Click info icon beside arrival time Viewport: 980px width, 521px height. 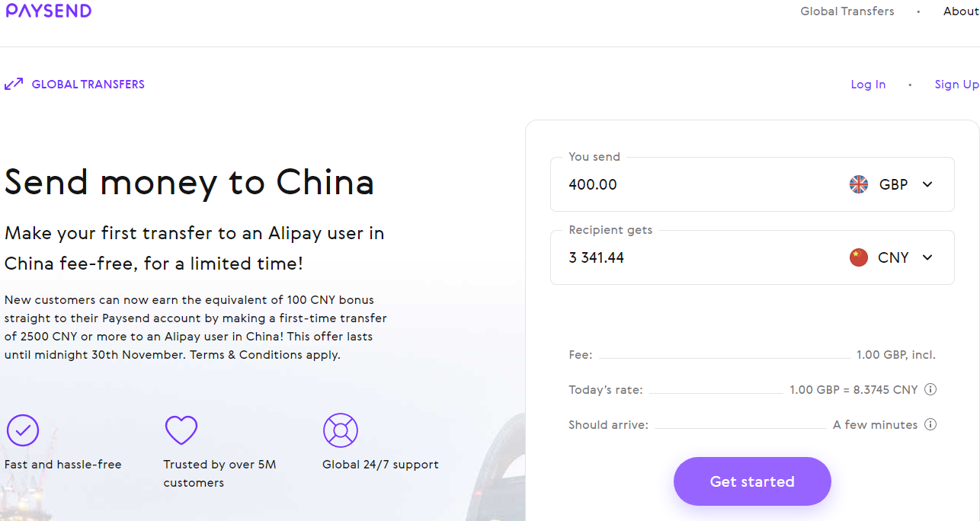click(930, 424)
